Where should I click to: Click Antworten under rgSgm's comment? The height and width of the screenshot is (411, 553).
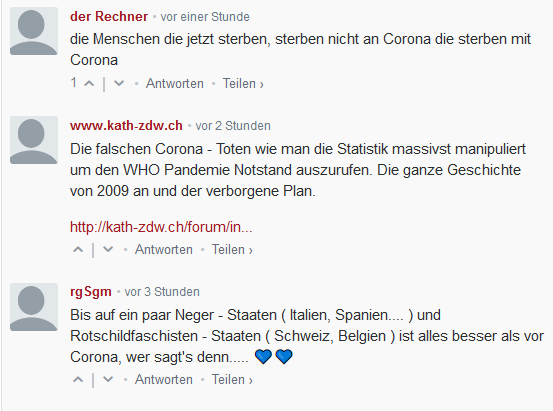click(164, 380)
